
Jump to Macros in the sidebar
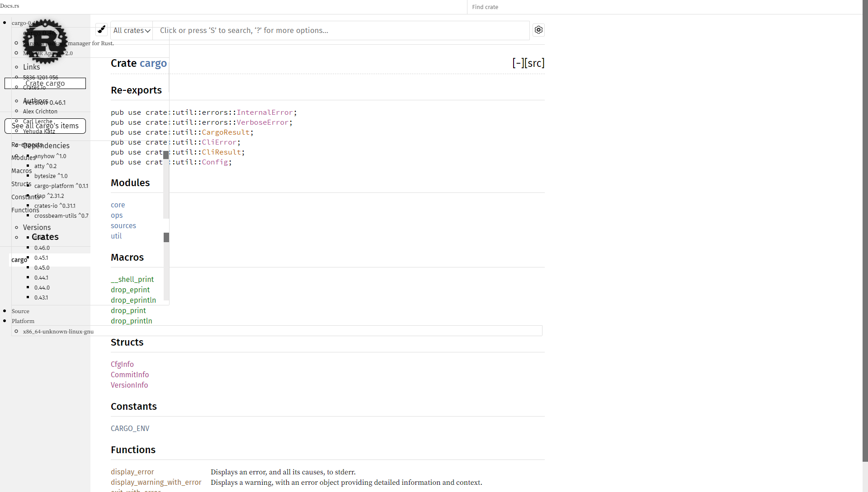point(21,171)
